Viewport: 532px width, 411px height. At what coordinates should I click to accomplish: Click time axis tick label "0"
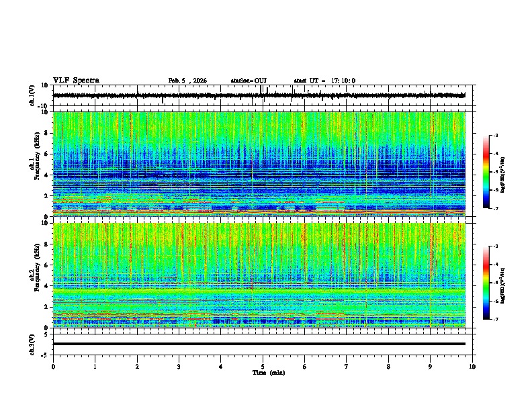53,367
